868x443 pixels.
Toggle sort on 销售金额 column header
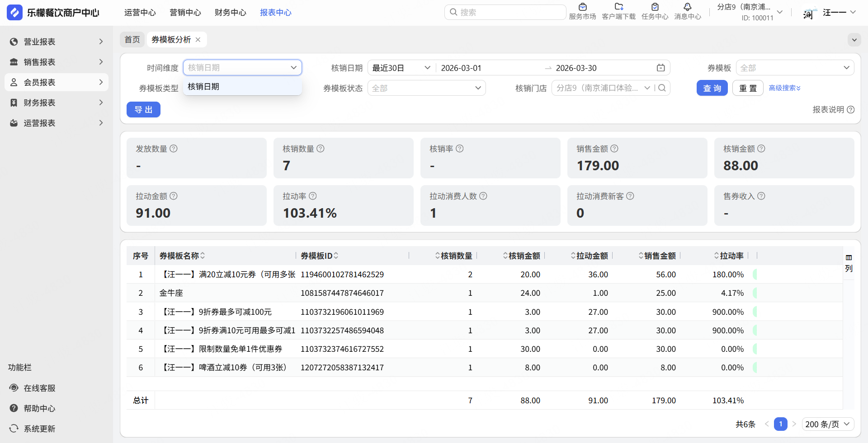tap(641, 256)
